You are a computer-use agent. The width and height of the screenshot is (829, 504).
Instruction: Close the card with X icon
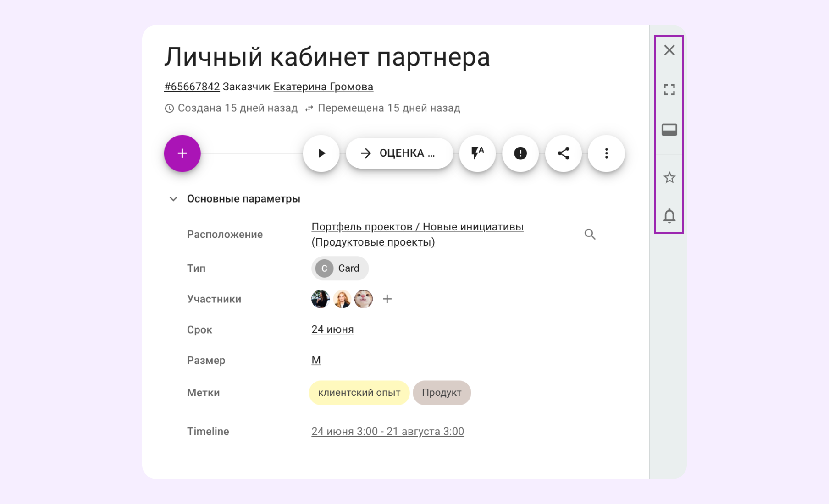point(669,50)
